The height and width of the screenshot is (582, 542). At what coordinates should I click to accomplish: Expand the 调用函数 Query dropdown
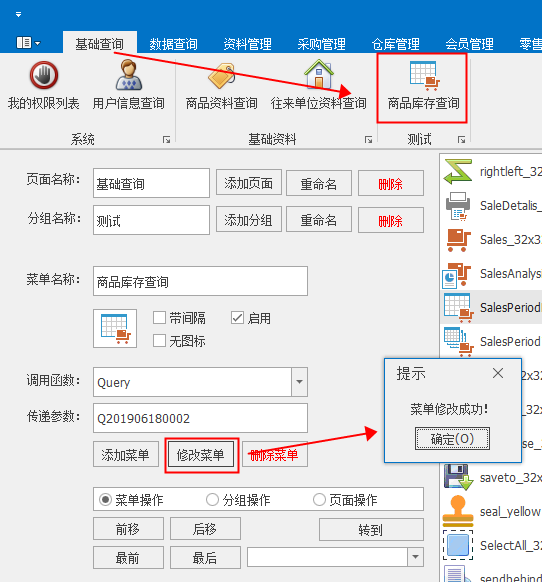pos(299,382)
